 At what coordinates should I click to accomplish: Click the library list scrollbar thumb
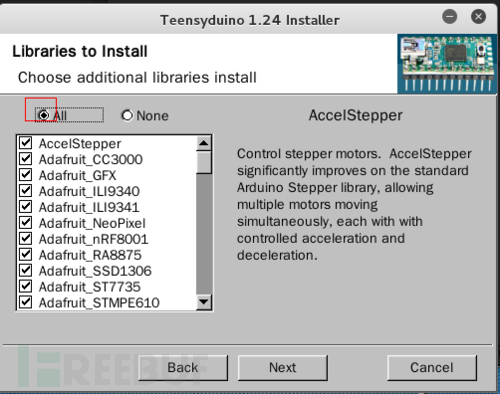click(204, 162)
